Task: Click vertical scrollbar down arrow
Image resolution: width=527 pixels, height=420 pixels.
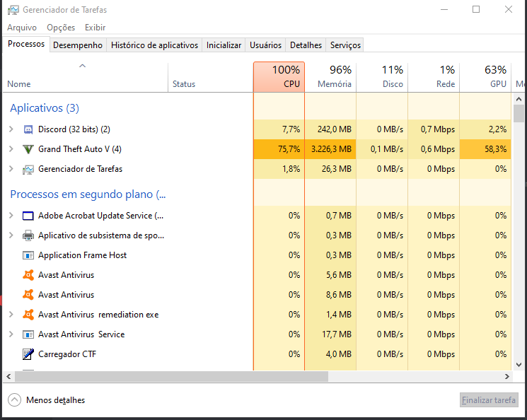Action: [519, 365]
